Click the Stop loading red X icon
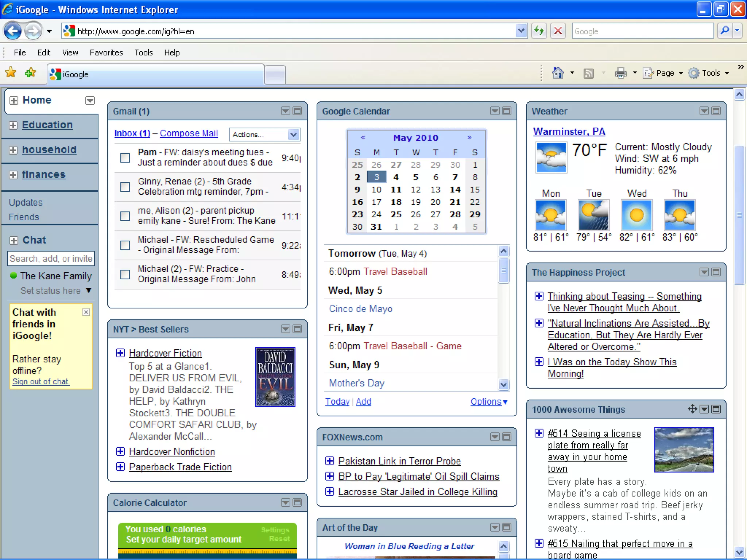Screen dimensions: 747x560 pos(558,31)
